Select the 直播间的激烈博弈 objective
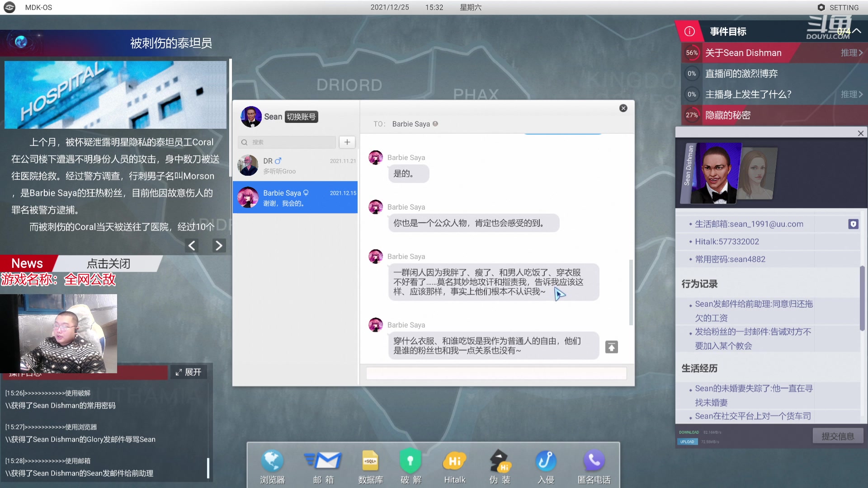868x488 pixels. (741, 74)
